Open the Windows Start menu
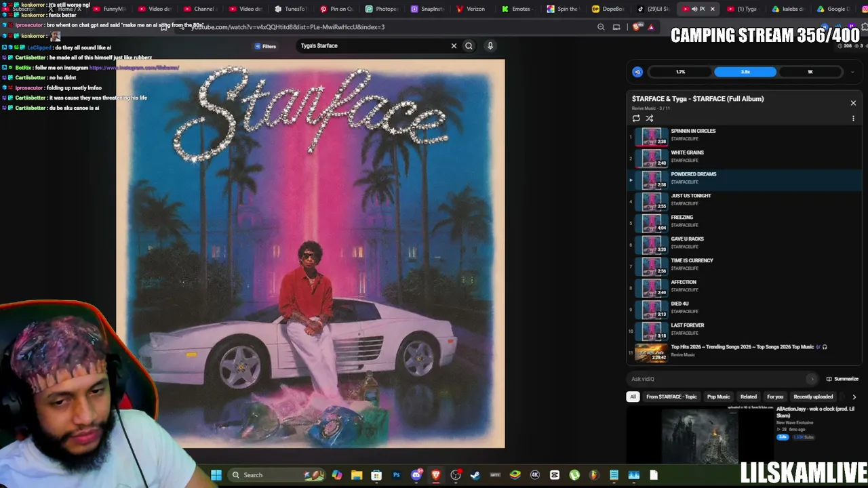Image resolution: width=868 pixels, height=488 pixels. pos(216,475)
